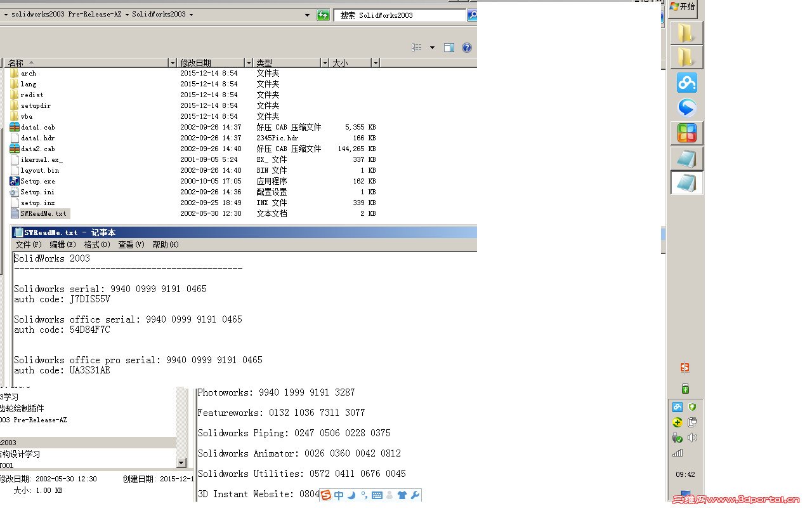Sort files by the 名称 column header

(x=86, y=63)
